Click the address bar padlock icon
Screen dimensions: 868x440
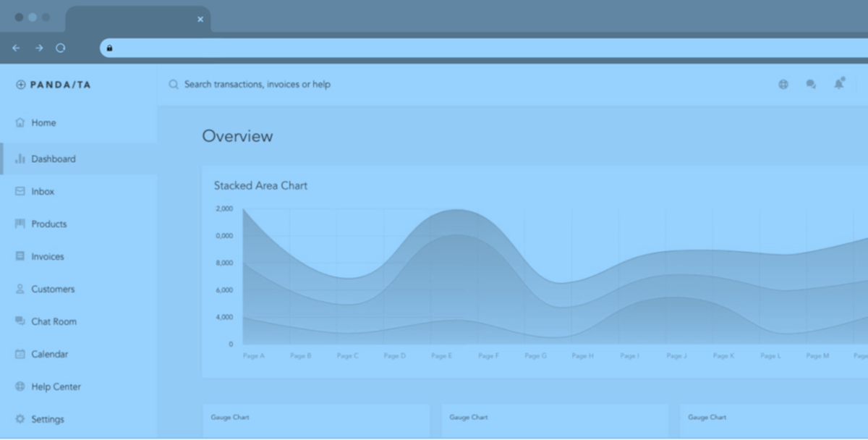coord(110,48)
